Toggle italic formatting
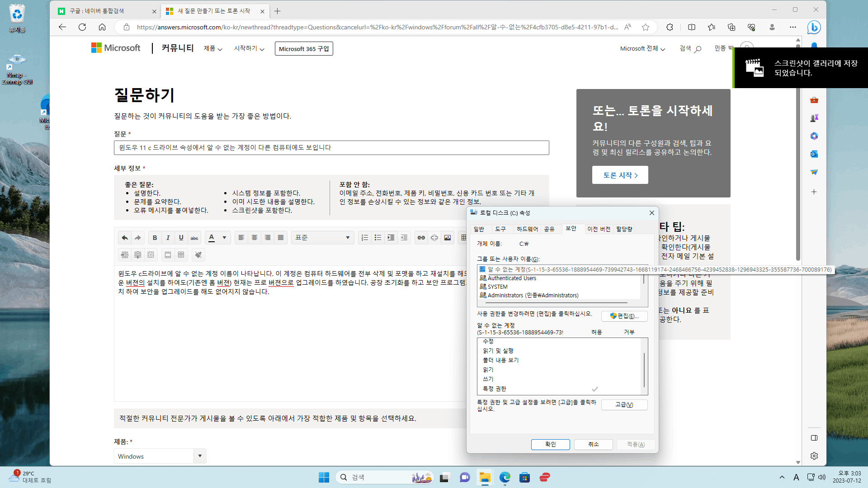Image resolution: width=868 pixels, height=488 pixels. pyautogui.click(x=168, y=238)
